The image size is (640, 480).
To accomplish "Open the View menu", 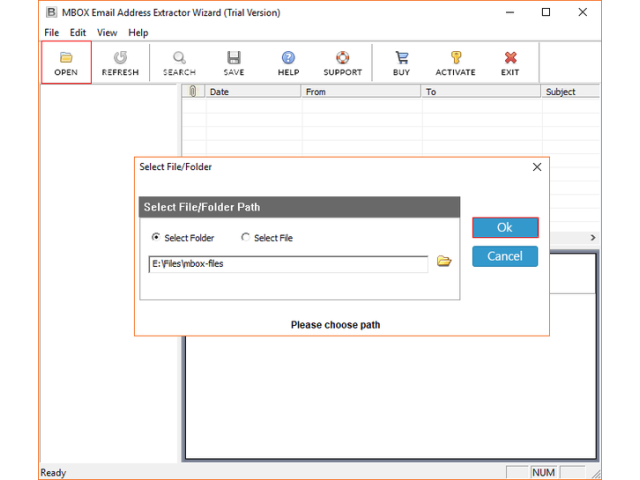I will pos(107,33).
